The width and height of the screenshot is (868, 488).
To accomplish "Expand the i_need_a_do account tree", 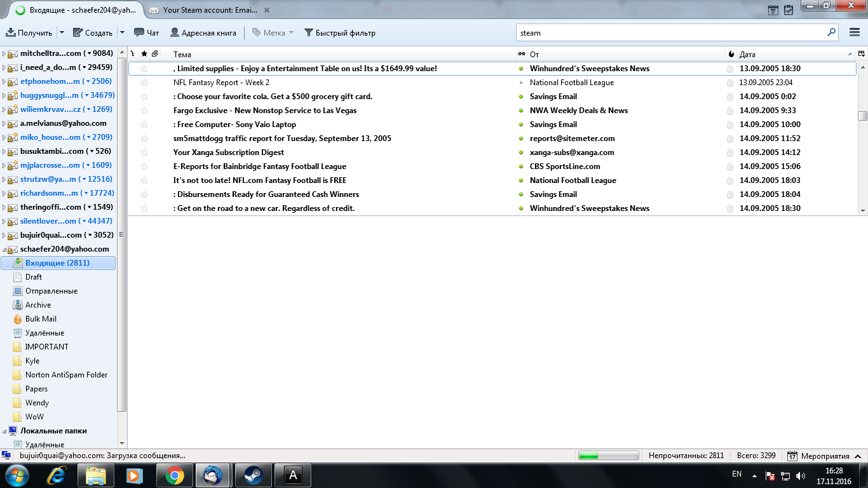I will click(4, 67).
